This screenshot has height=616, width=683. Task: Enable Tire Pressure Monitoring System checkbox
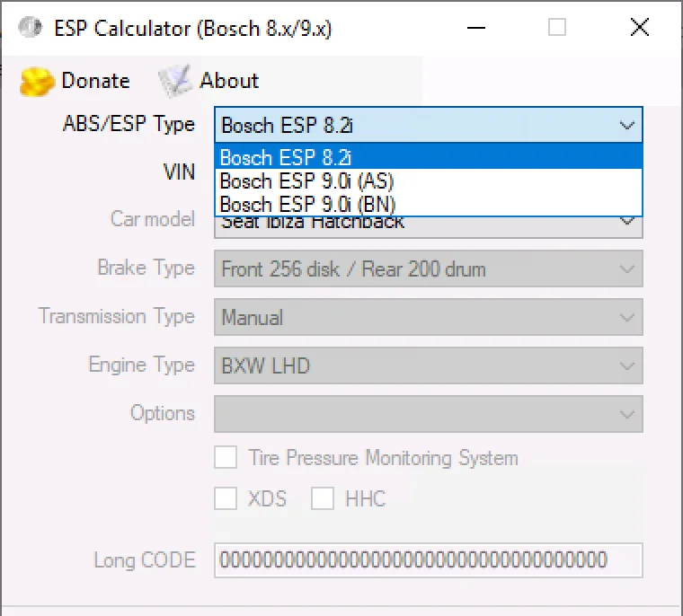pos(226,458)
